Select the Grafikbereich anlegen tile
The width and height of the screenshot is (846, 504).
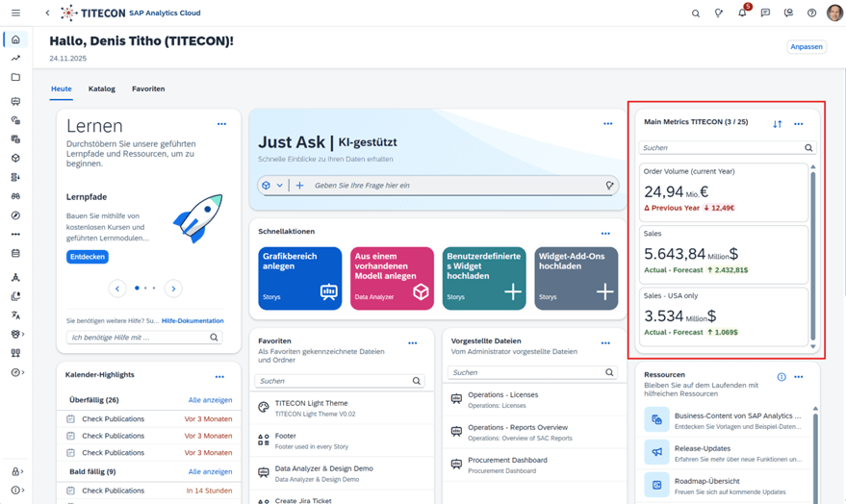click(x=300, y=278)
